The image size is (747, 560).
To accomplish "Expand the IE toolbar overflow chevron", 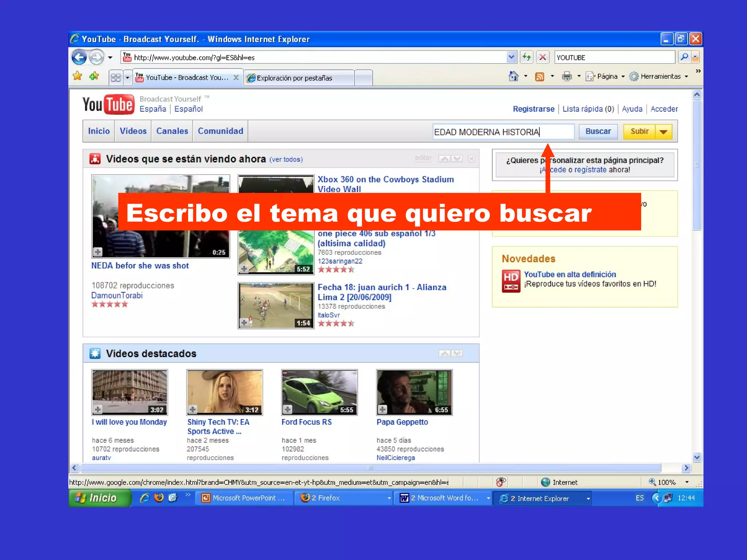I will pyautogui.click(x=698, y=71).
